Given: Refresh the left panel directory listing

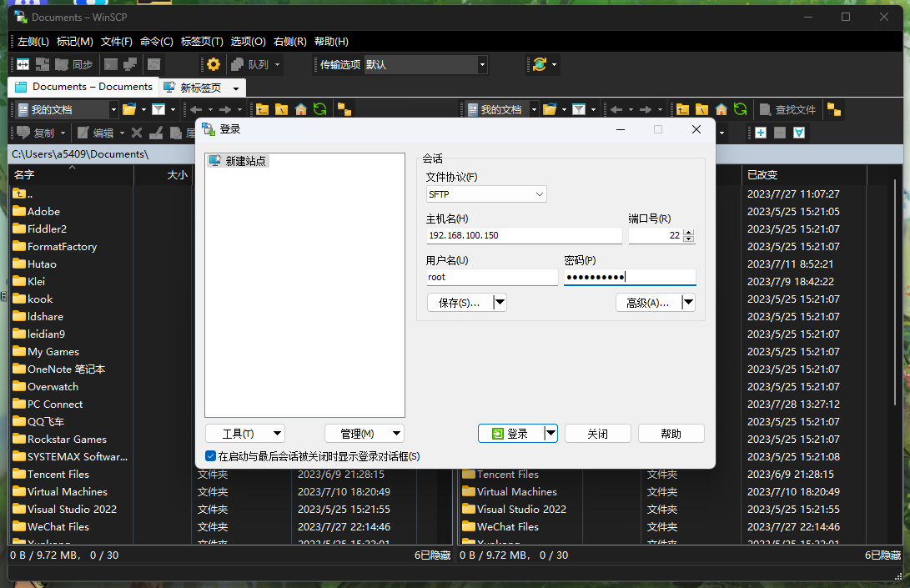Looking at the screenshot, I should 319,109.
